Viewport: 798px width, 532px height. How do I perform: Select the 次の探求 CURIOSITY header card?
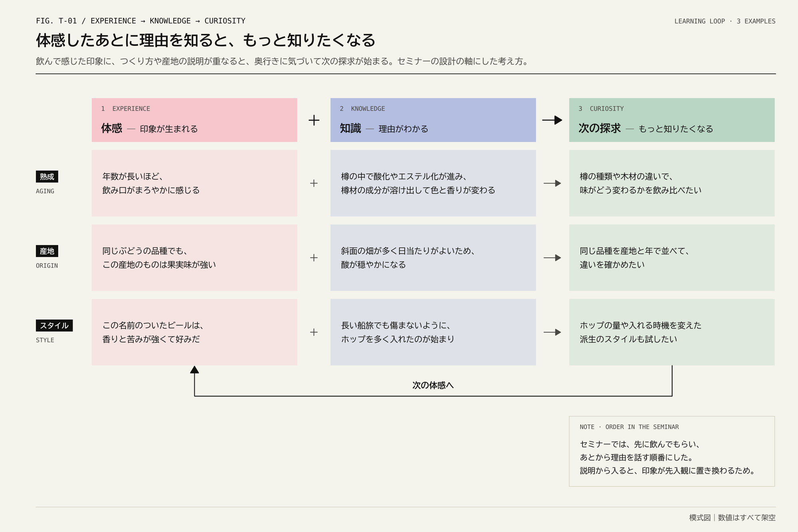pyautogui.click(x=672, y=120)
